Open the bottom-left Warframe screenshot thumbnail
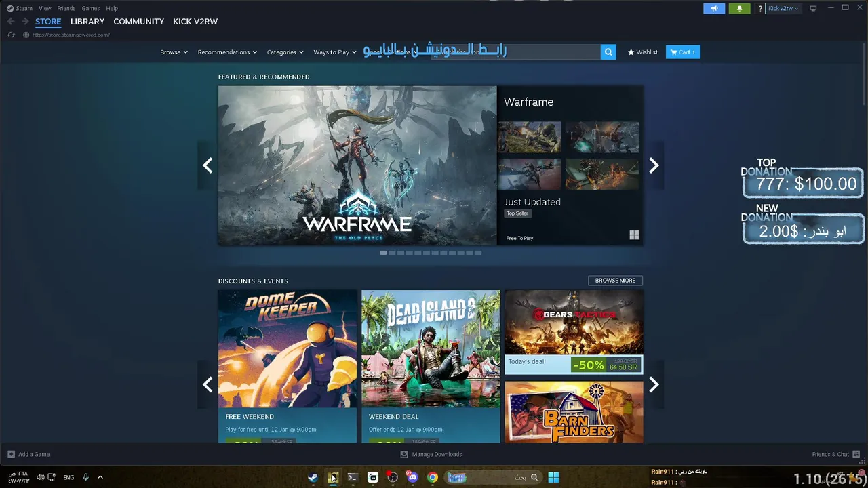The image size is (868, 488). click(529, 174)
